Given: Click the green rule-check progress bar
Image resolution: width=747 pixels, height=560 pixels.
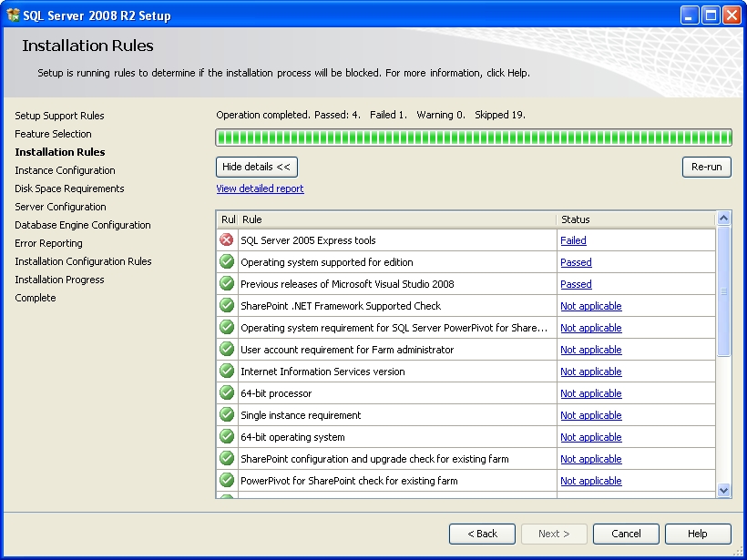Looking at the screenshot, I should [474, 137].
